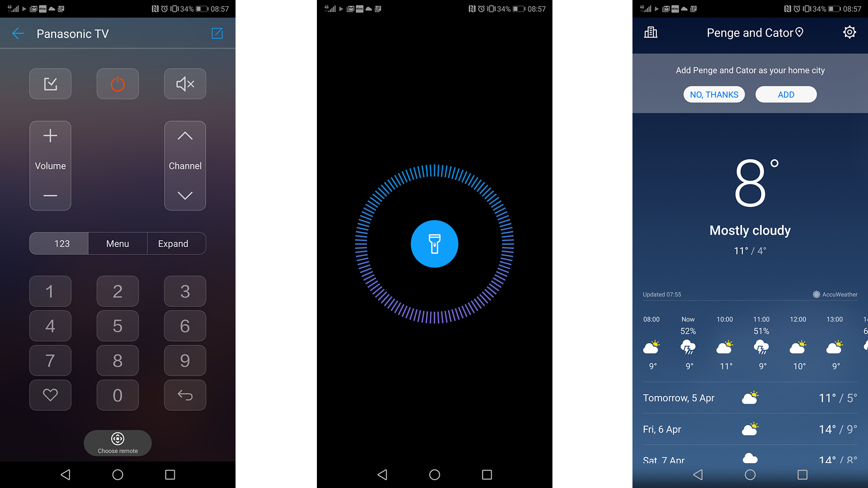Click the power button icon on TV remote
Viewport: 868px width, 488px height.
point(117,84)
